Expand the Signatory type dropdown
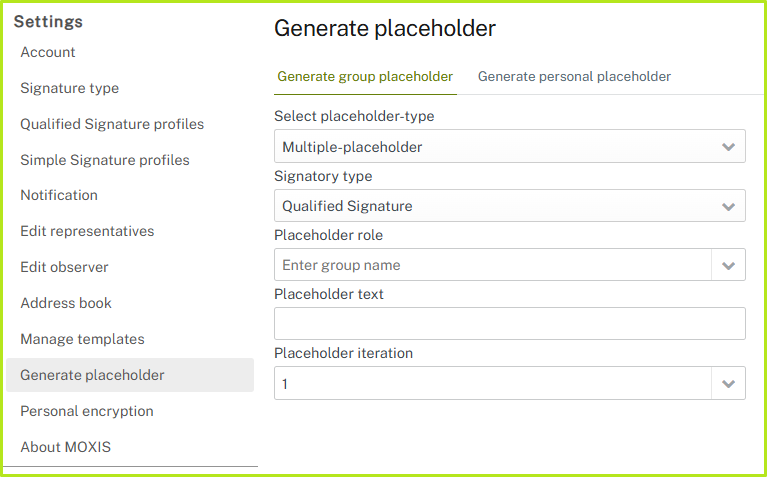 [x=509, y=206]
